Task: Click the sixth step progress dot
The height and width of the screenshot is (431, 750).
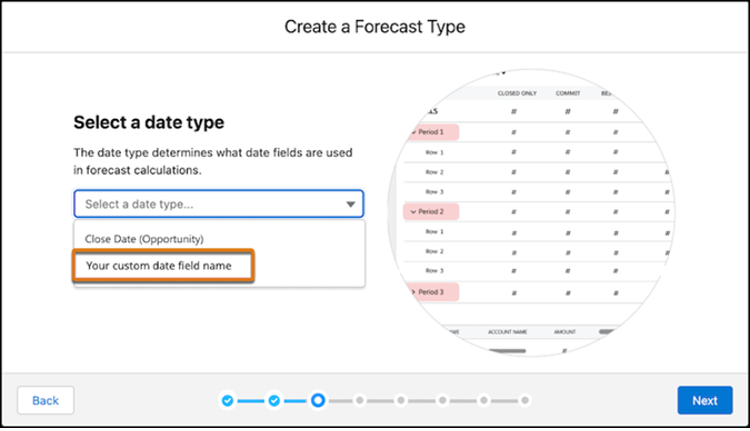Action: [442, 400]
